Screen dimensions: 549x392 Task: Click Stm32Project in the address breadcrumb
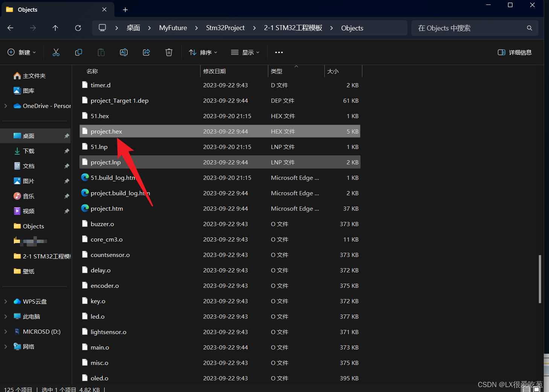[x=225, y=28]
